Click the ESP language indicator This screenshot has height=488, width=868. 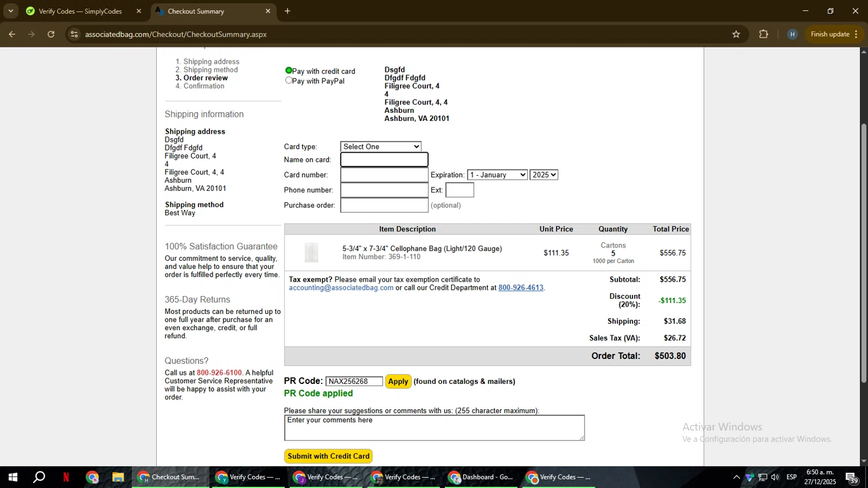tap(792, 478)
